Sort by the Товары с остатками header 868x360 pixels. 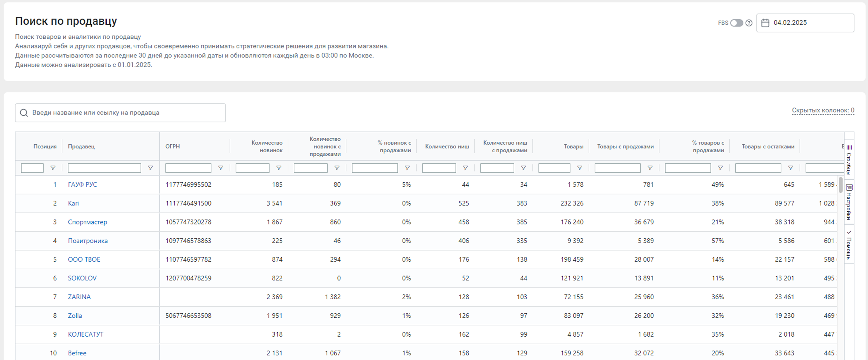click(768, 147)
